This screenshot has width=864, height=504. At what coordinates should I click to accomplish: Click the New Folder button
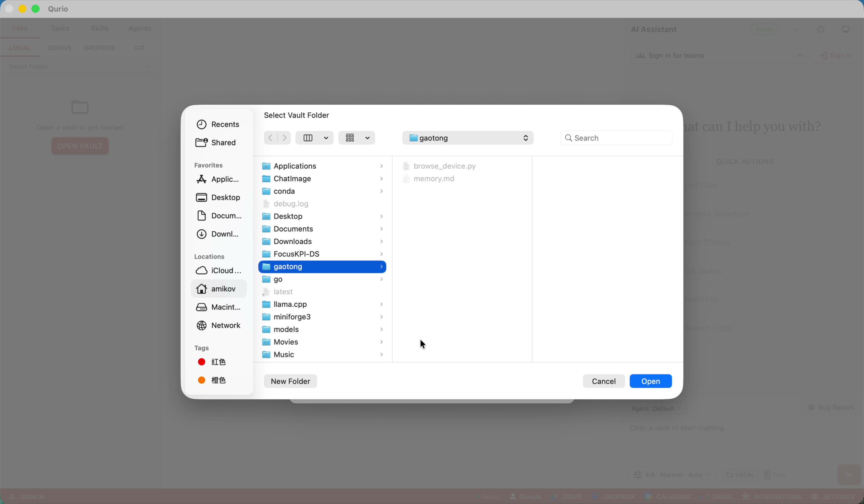pyautogui.click(x=290, y=381)
